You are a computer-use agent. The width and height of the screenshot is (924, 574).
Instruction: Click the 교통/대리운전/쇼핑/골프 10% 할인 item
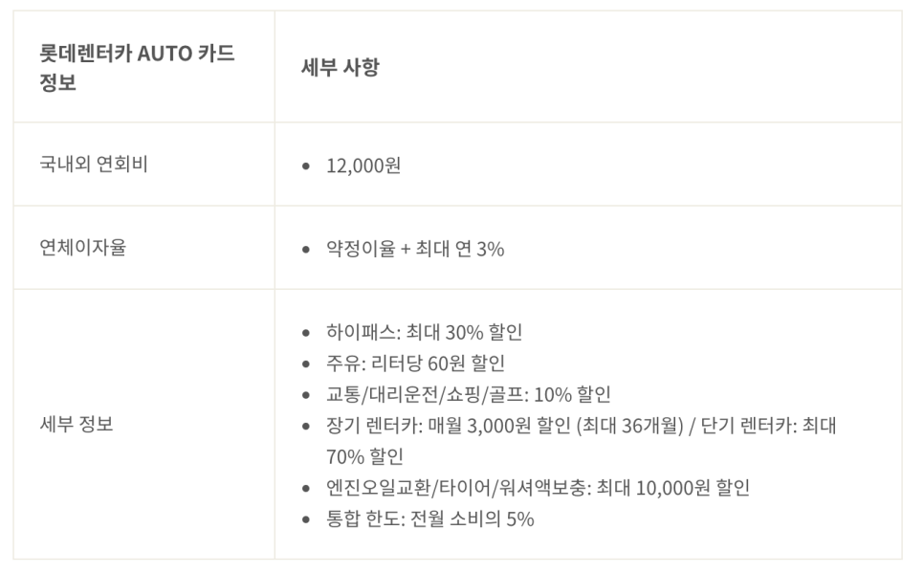(469, 394)
